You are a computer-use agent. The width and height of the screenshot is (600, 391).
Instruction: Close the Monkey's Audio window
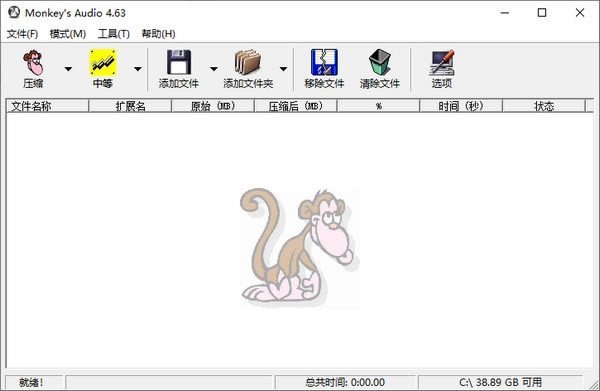click(580, 13)
